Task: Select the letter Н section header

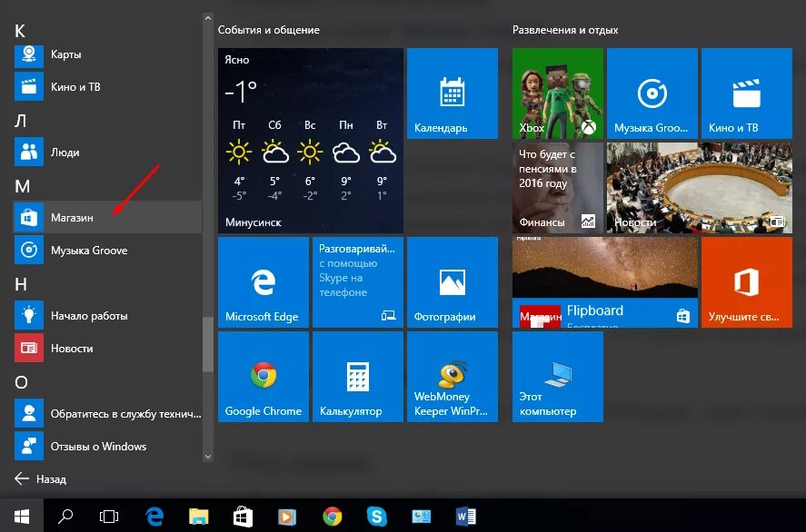Action: click(21, 284)
